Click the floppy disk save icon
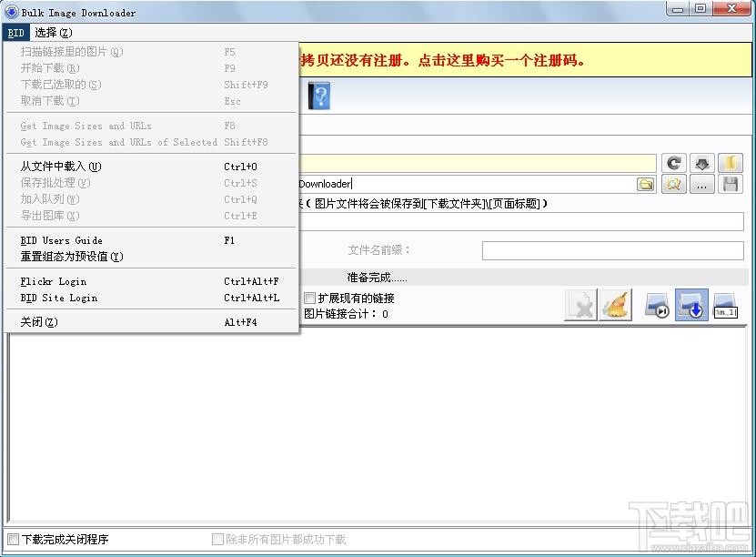Image resolution: width=756 pixels, height=557 pixels. (x=730, y=184)
